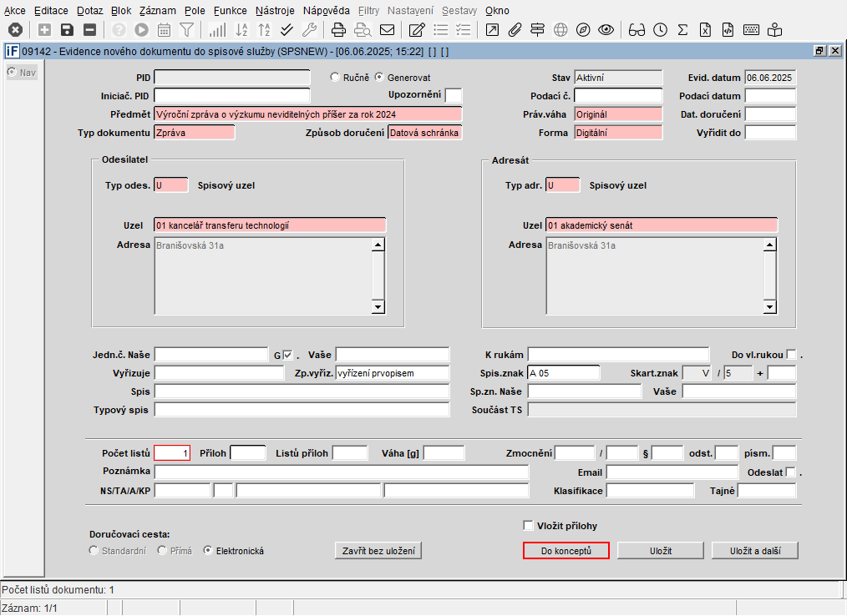The width and height of the screenshot is (847, 616).
Task: Send by the envelope mail icon
Action: [387, 30]
